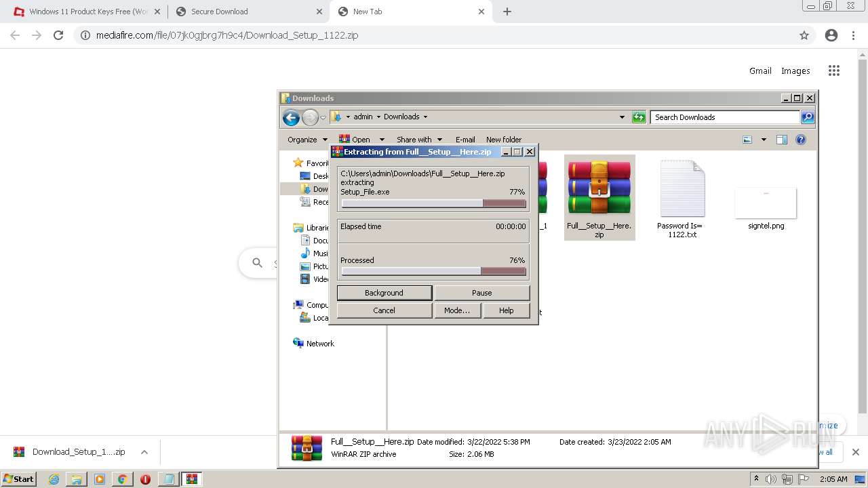Click Open in Explorer toolbar

[355, 140]
